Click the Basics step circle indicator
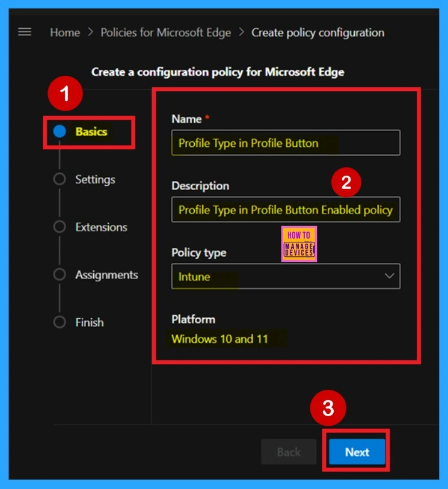 [x=60, y=131]
